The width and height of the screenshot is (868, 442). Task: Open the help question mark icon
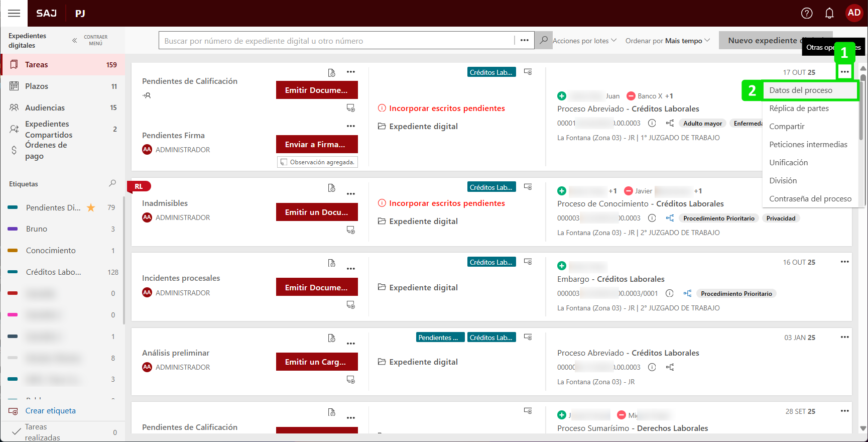point(807,13)
